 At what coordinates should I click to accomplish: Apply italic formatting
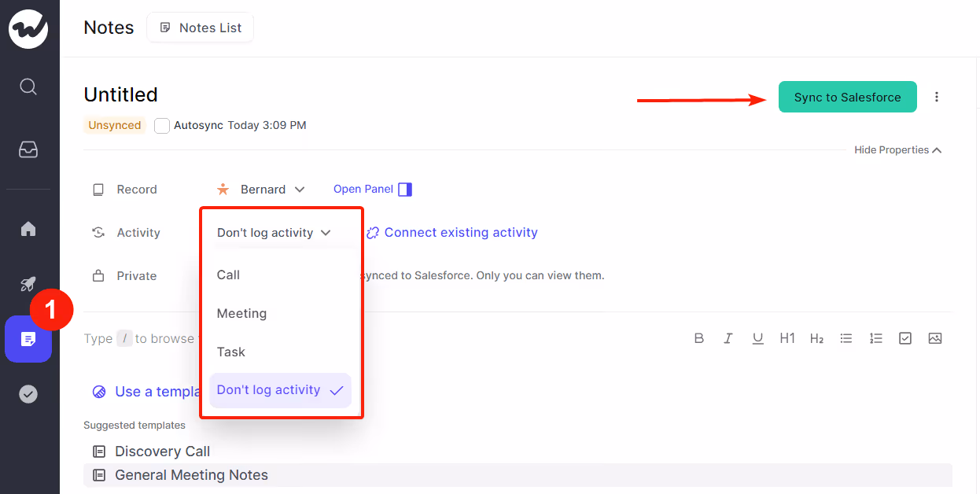(x=728, y=337)
